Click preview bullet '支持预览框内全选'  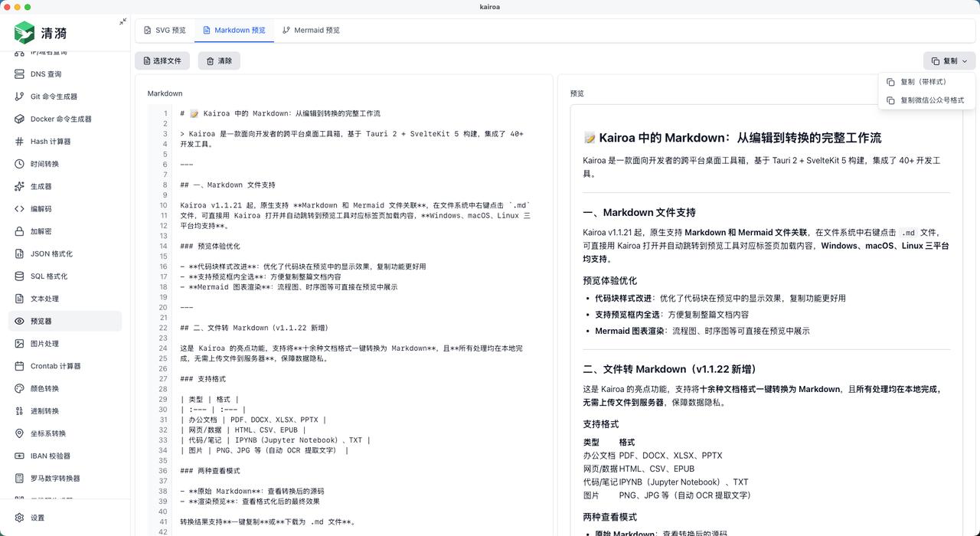(x=629, y=315)
